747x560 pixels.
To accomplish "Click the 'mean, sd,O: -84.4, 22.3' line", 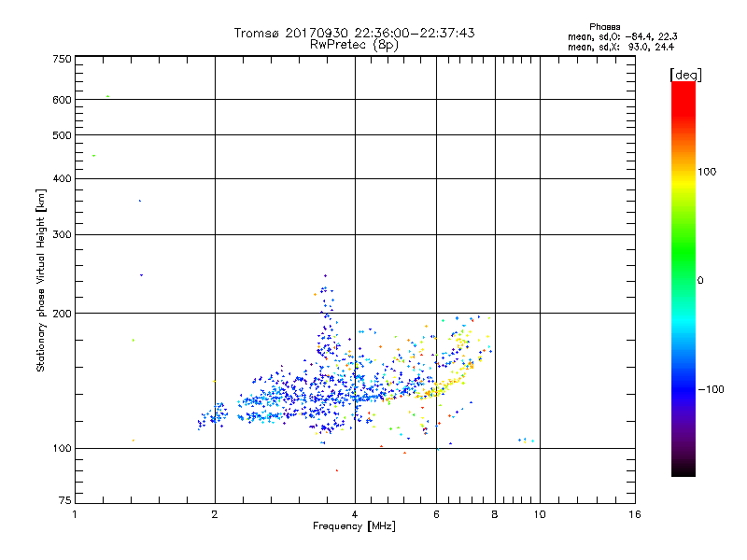I will (x=623, y=36).
